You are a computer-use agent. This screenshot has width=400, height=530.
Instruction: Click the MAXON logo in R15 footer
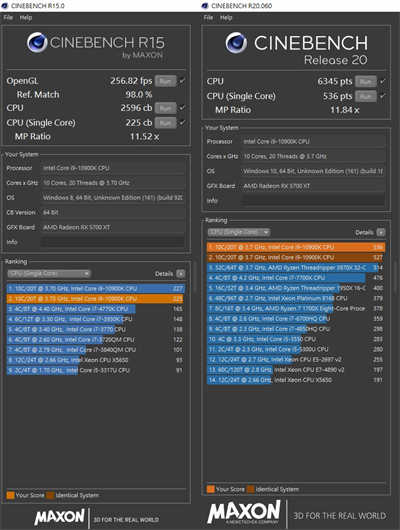pyautogui.click(x=59, y=517)
